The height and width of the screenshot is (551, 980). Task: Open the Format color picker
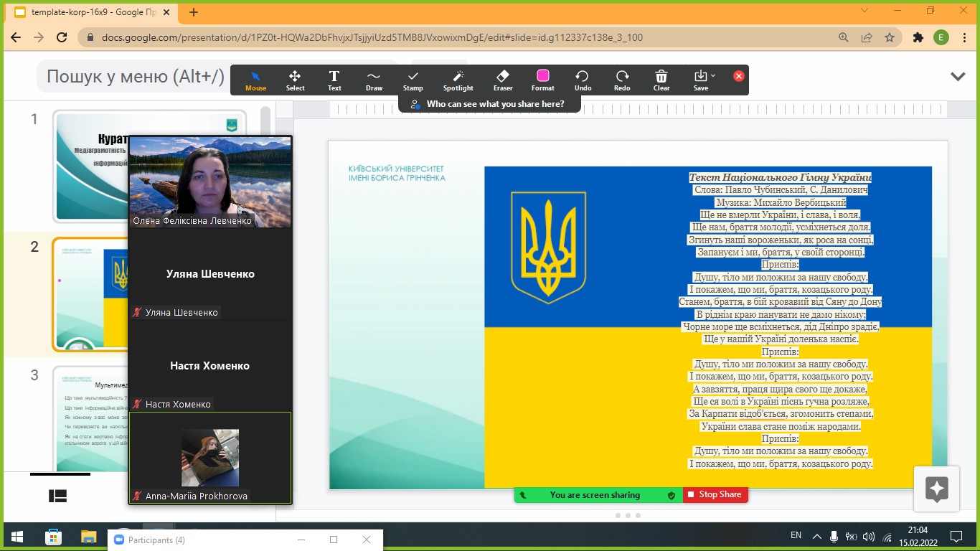(x=542, y=80)
